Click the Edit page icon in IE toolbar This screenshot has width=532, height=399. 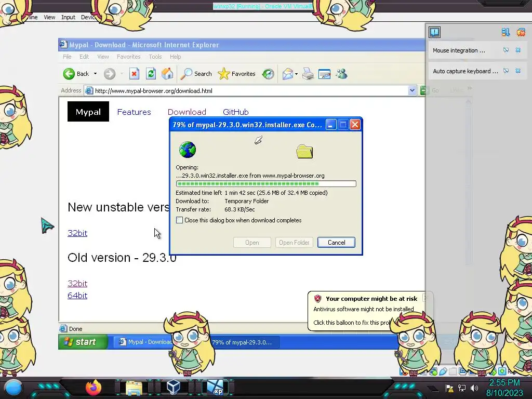pos(325,74)
